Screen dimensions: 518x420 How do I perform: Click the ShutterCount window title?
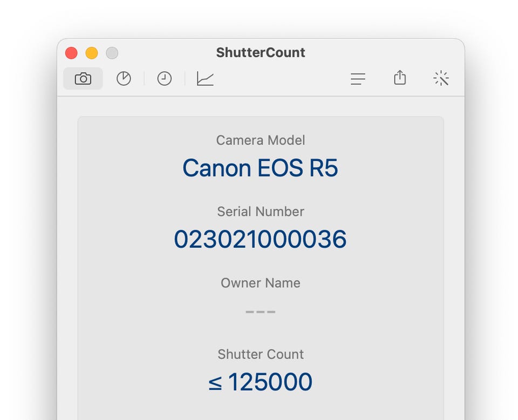coord(260,52)
